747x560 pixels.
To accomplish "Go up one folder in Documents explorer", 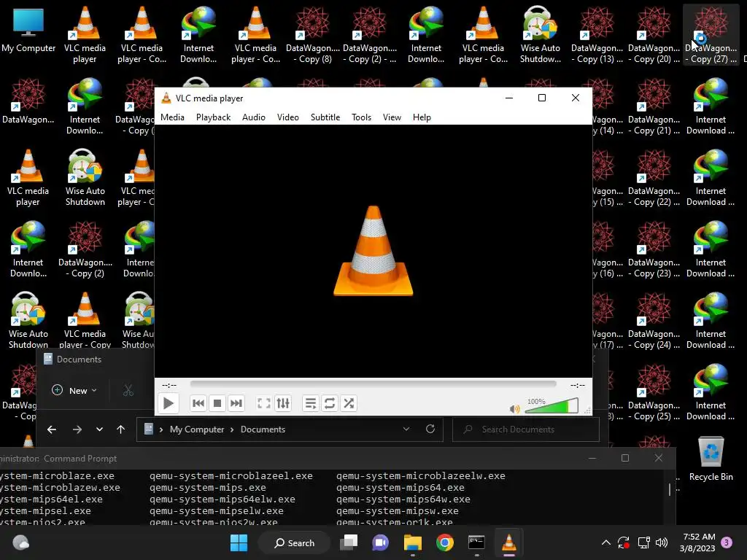I will tap(120, 429).
